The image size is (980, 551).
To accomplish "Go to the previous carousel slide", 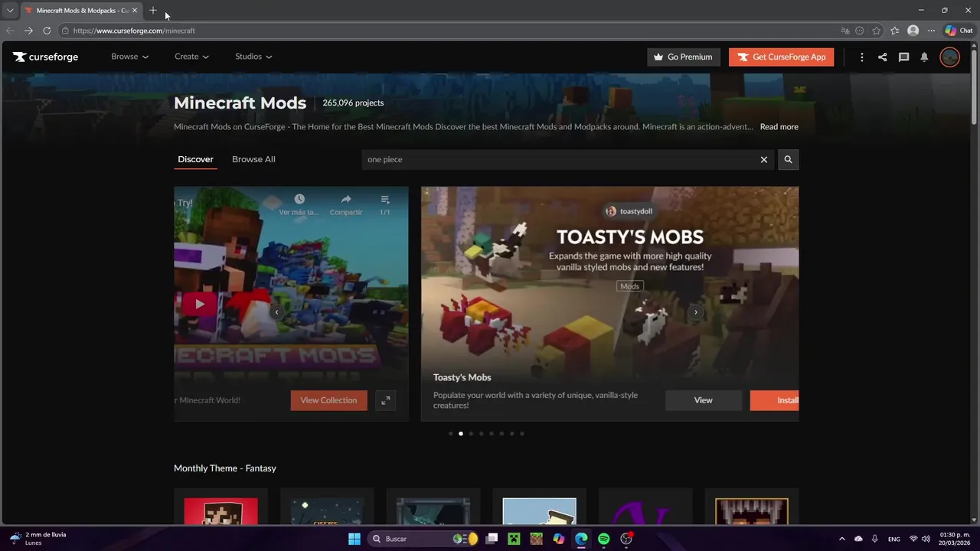I will 276,312.
